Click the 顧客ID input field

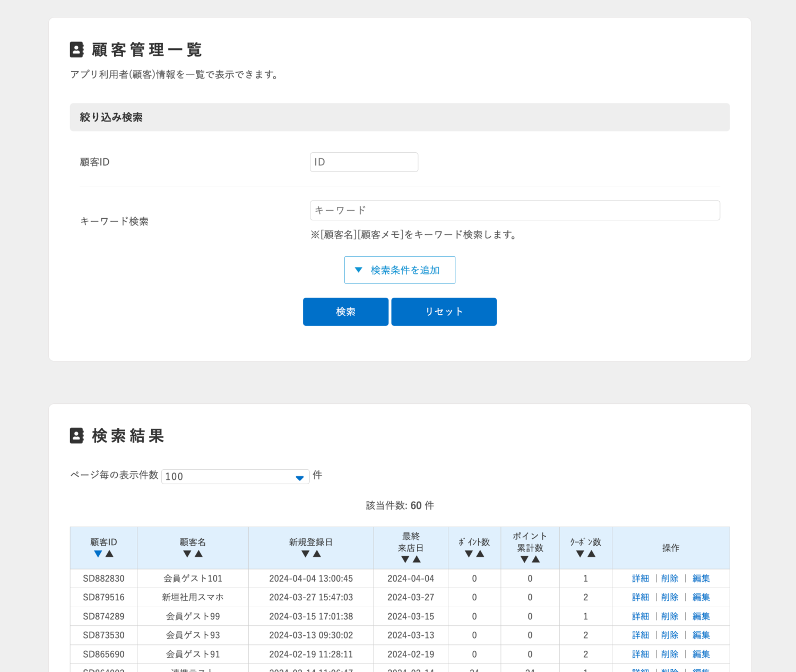(x=364, y=162)
